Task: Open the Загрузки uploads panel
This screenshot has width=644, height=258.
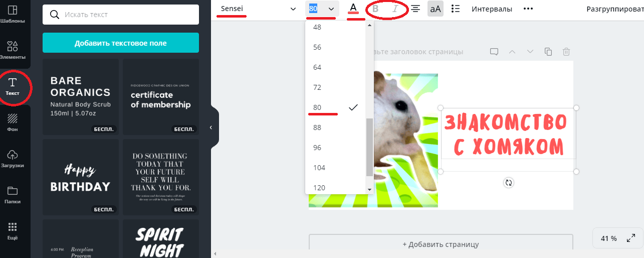Action: click(13, 159)
